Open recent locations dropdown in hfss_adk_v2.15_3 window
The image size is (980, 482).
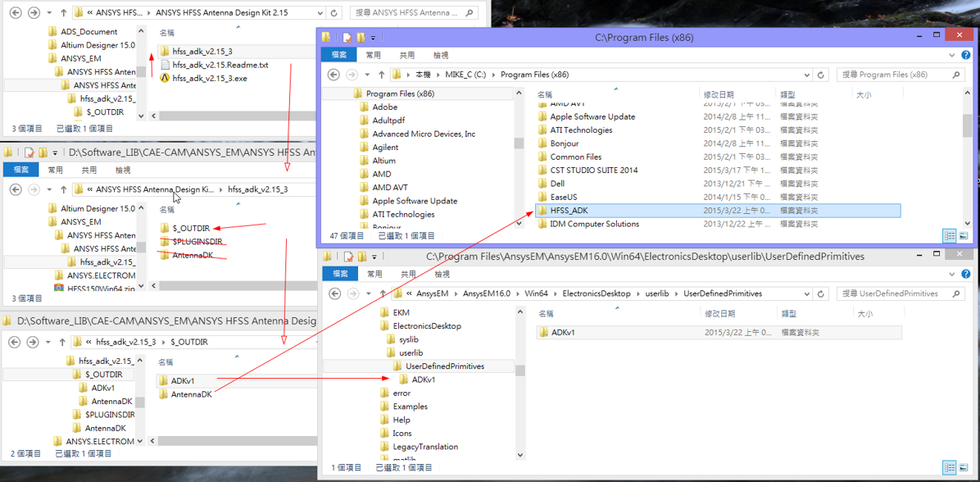coord(48,189)
